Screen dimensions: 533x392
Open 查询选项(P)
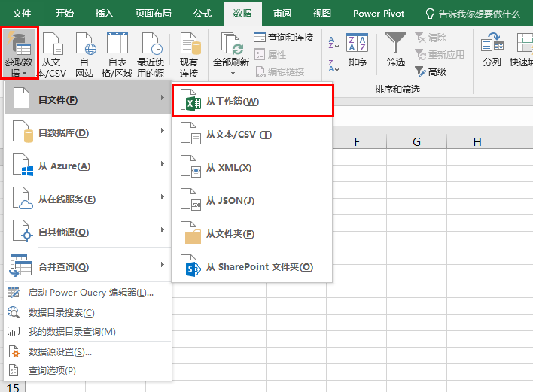tap(87, 370)
